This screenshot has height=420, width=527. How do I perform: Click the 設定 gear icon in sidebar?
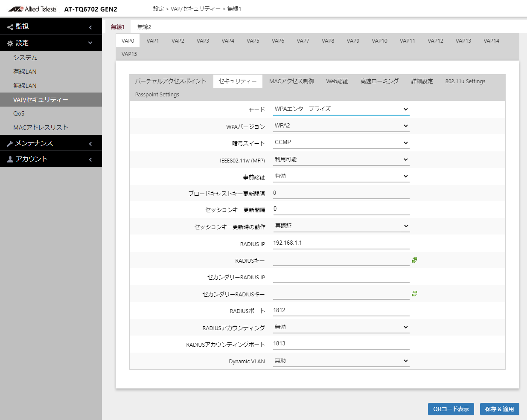click(10, 43)
